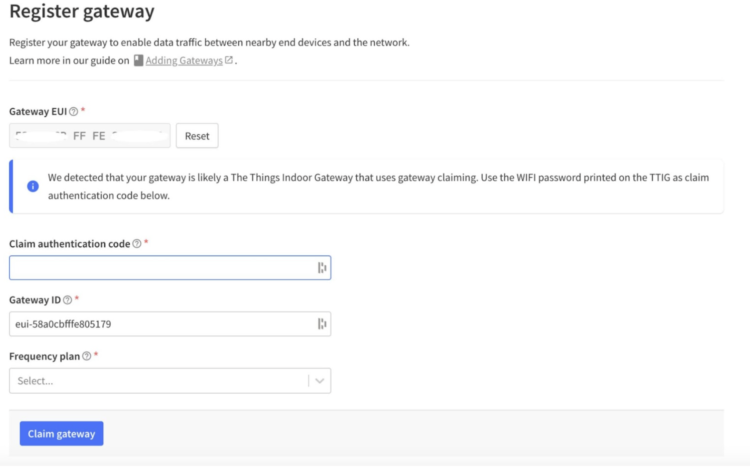Click the Gateway EUI help icon
The height and width of the screenshot is (468, 750).
pyautogui.click(x=73, y=111)
